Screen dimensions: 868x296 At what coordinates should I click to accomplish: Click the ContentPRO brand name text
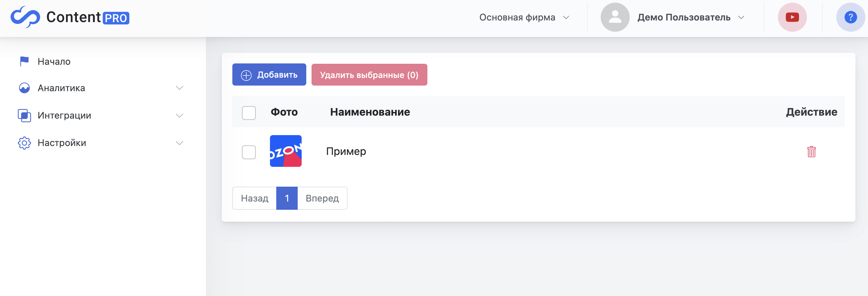tap(87, 17)
